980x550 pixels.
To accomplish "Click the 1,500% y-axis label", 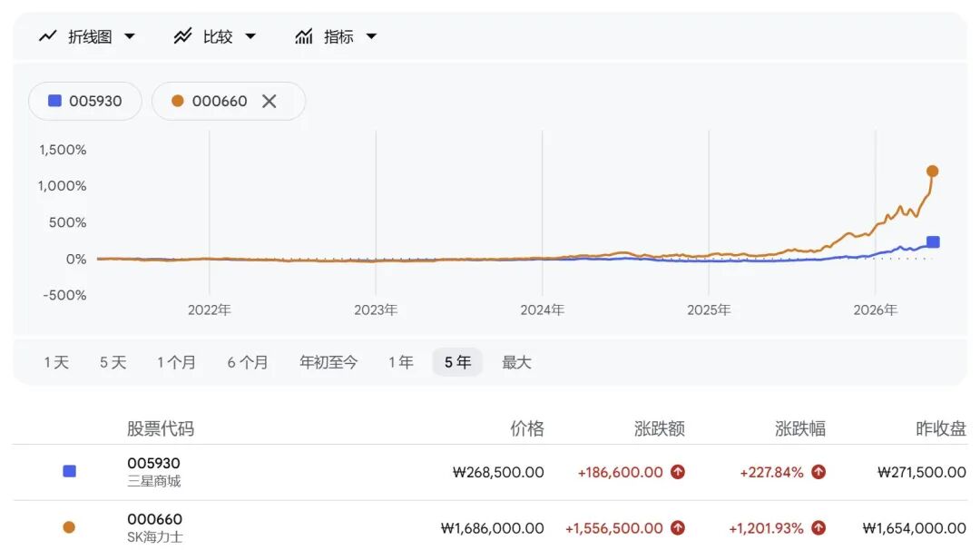I will tap(63, 150).
